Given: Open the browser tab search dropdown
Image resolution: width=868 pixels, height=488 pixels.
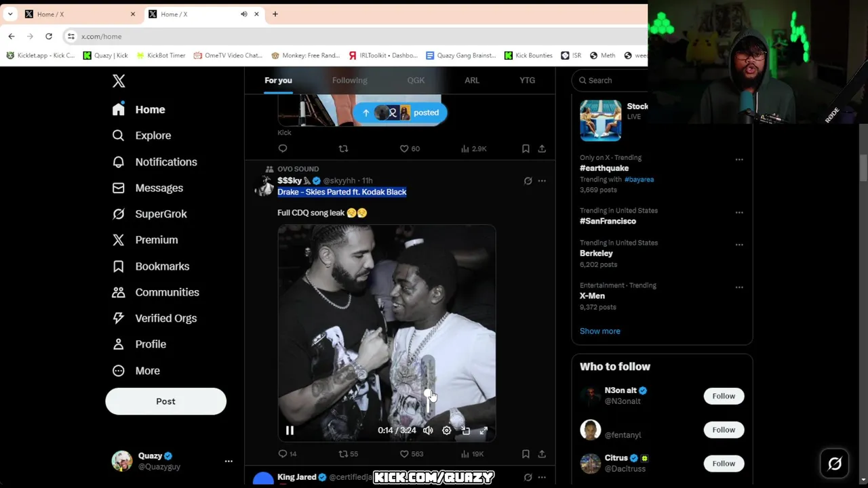Looking at the screenshot, I should click(10, 14).
